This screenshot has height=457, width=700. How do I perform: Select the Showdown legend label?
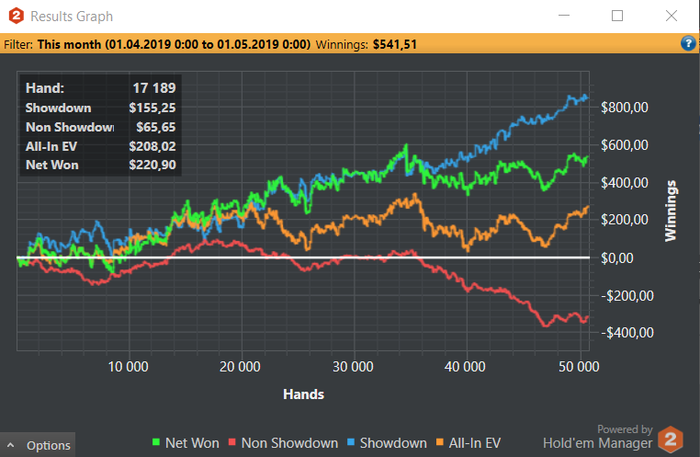tap(393, 443)
